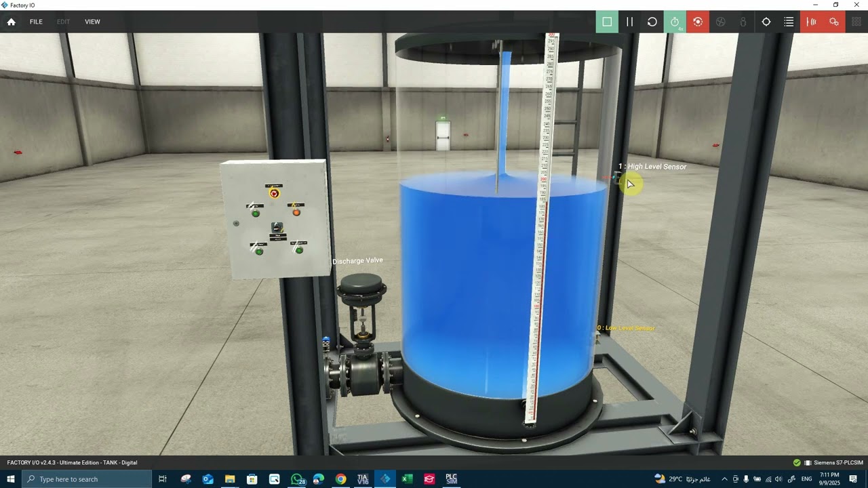Open Task View on taskbar

tap(163, 479)
